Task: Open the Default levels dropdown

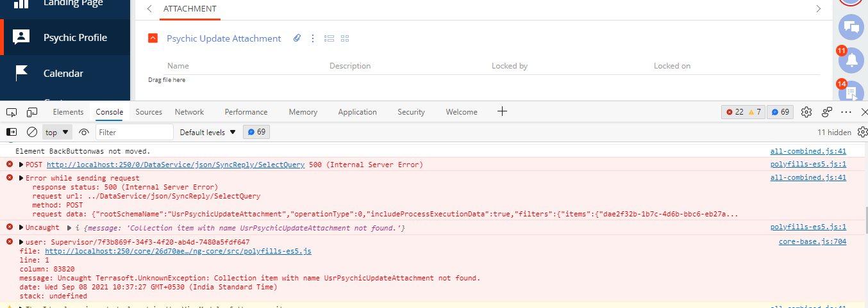Action: coord(208,133)
